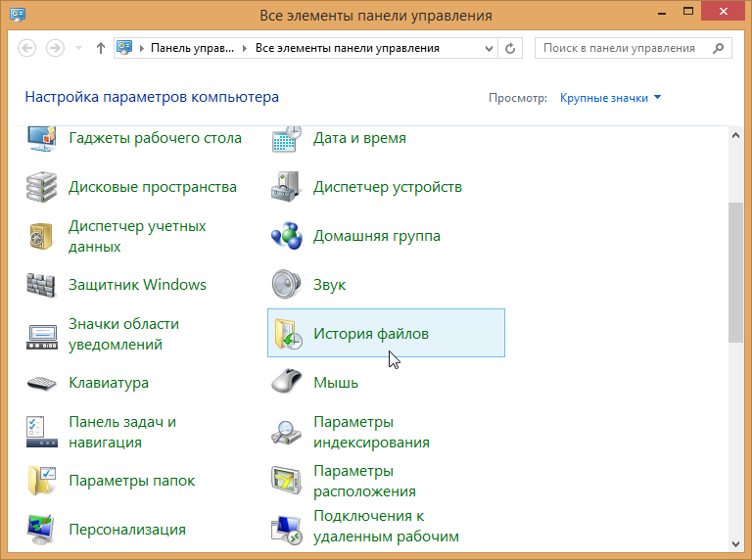Open Подключения к удаленным рабочим link

[386, 526]
